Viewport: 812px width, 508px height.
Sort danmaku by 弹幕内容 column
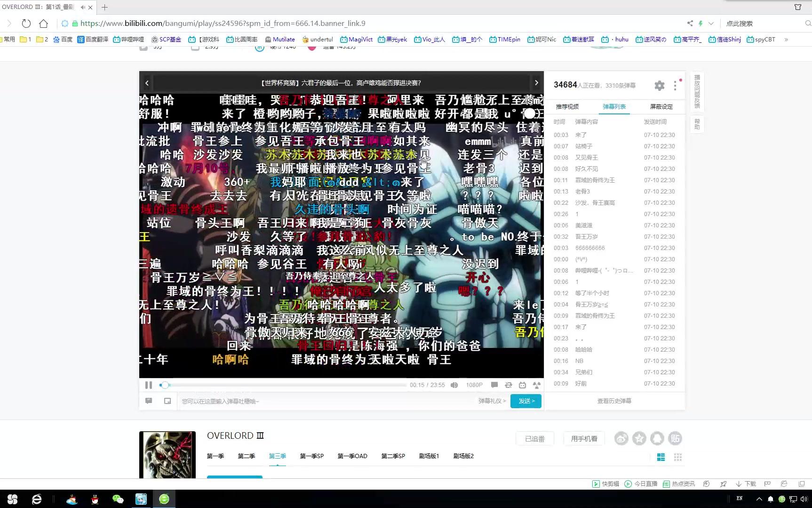587,122
